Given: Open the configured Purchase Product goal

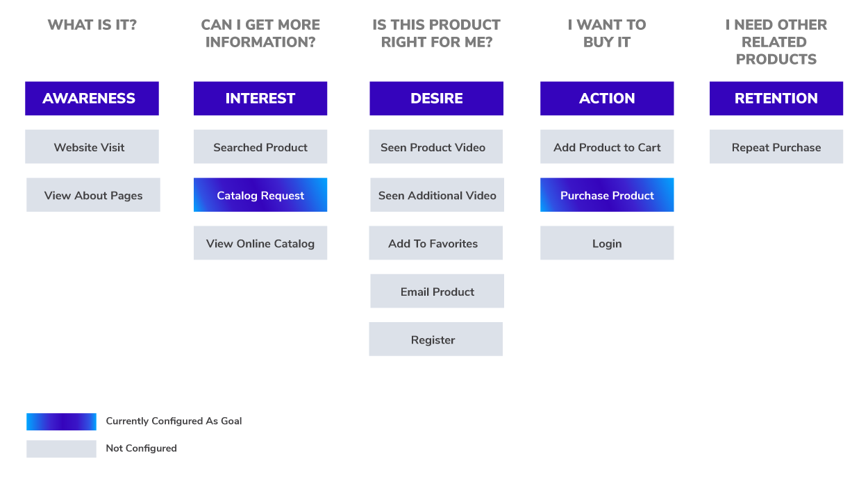Looking at the screenshot, I should coord(607,195).
